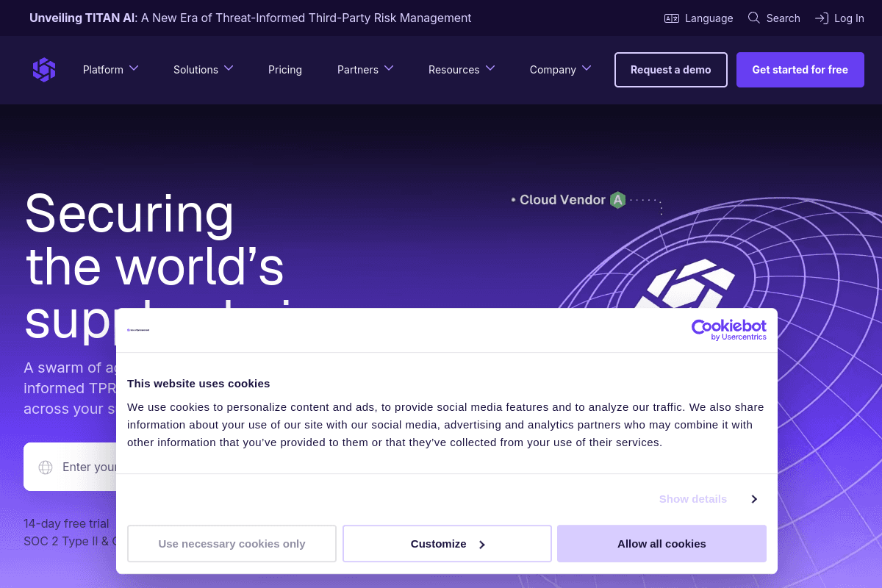Viewport: 882px width, 588px height.
Task: Click Request a demo button
Action: coord(671,70)
